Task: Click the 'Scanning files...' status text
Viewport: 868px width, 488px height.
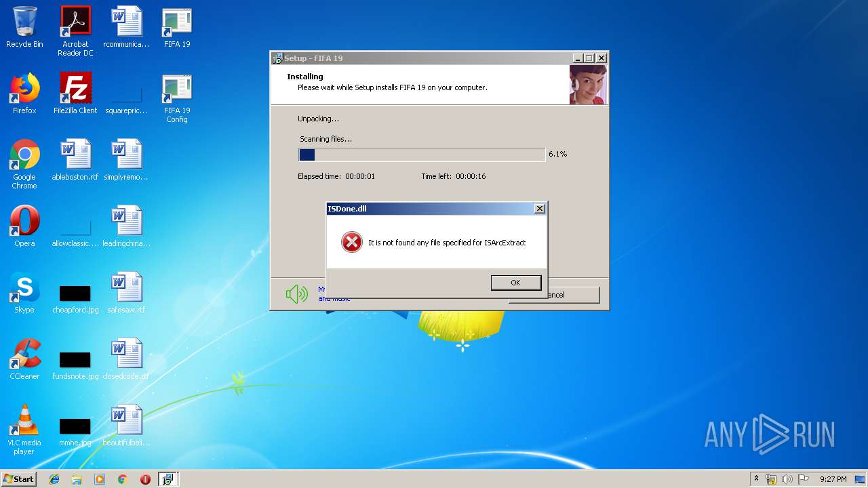Action: click(x=326, y=139)
